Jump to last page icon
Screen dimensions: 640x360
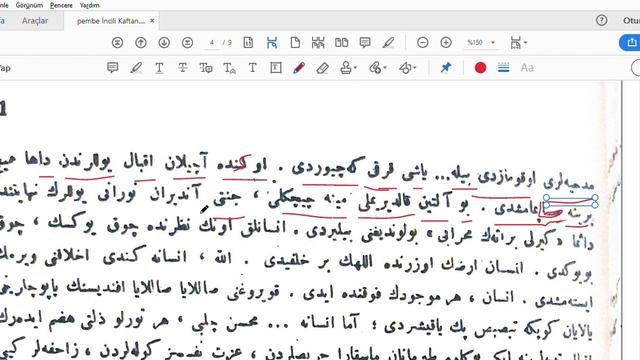tap(187, 42)
